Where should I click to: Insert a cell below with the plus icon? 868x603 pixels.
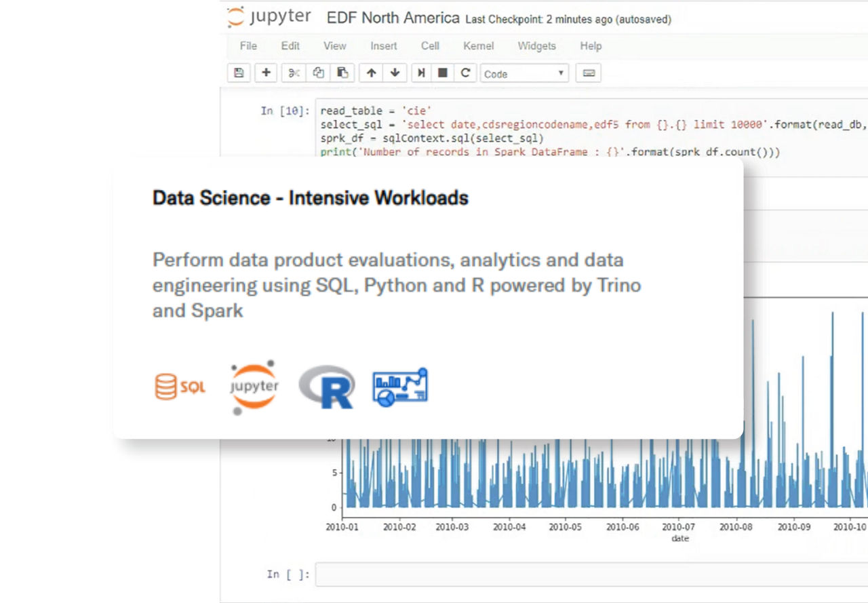[x=266, y=73]
